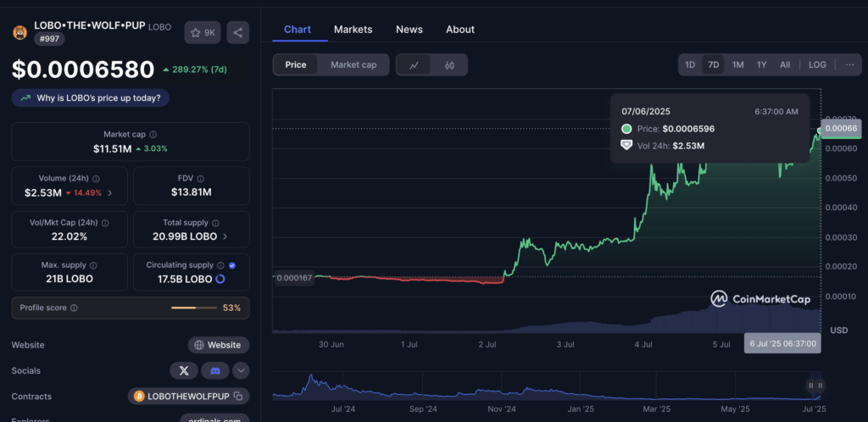This screenshot has height=422, width=868.
Task: Set chart range to All
Action: [x=785, y=64]
